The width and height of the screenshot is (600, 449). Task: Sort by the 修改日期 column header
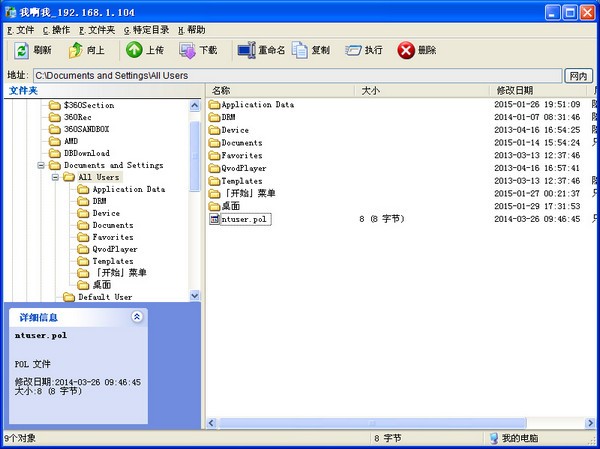point(538,91)
